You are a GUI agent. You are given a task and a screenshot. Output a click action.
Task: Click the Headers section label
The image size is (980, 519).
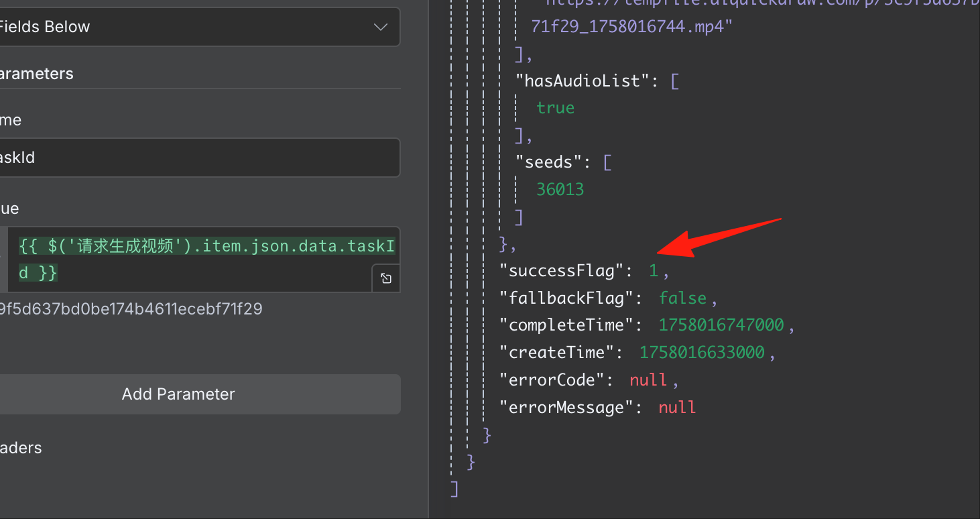(21, 448)
